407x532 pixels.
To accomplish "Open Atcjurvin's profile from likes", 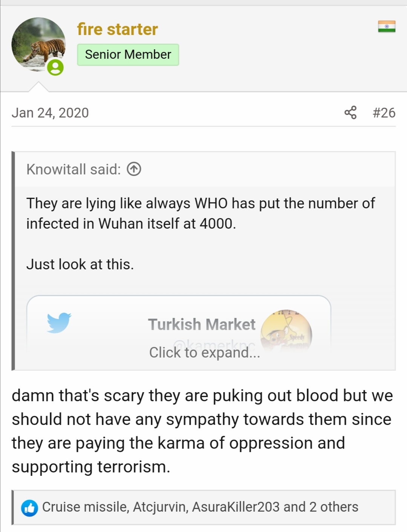I will tap(159, 507).
